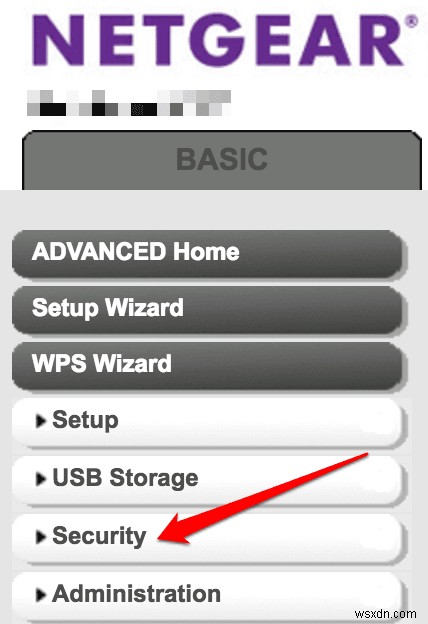
Task: Start the WPS Wizard
Action: coord(207,365)
